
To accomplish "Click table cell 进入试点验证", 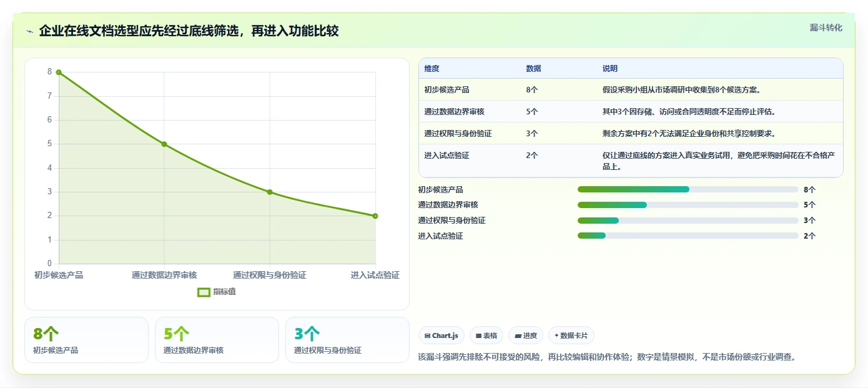I will point(447,156).
